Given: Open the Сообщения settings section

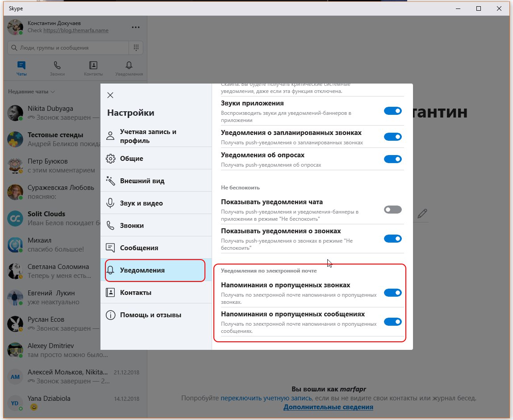Looking at the screenshot, I should pyautogui.click(x=156, y=248).
